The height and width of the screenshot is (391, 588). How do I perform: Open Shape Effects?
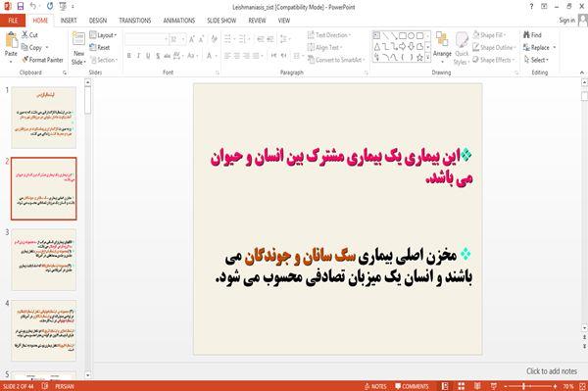494,60
